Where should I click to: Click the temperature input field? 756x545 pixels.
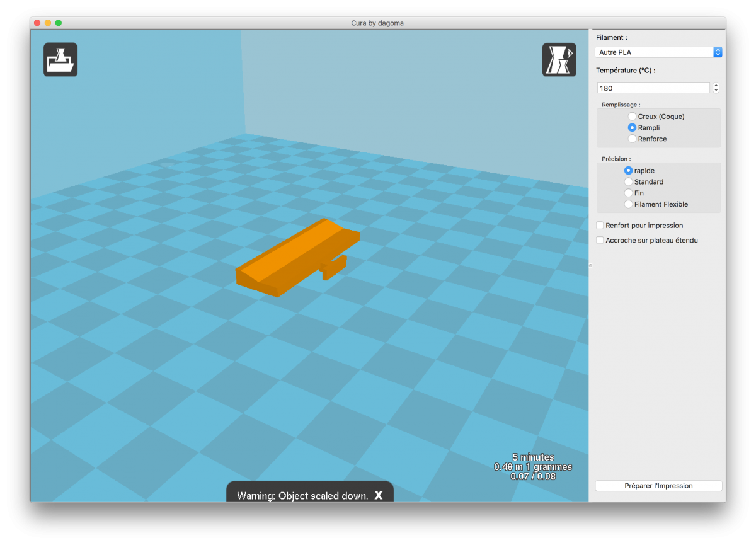click(653, 88)
